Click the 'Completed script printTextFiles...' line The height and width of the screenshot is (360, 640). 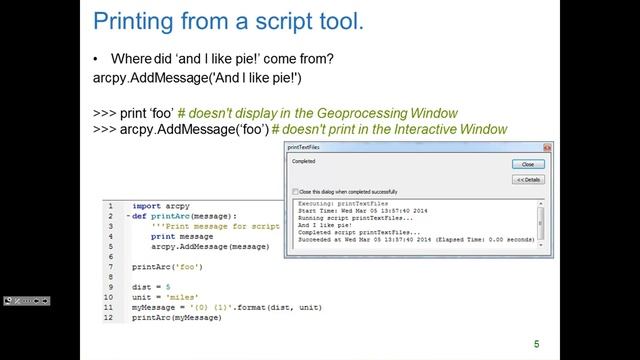(x=359, y=232)
